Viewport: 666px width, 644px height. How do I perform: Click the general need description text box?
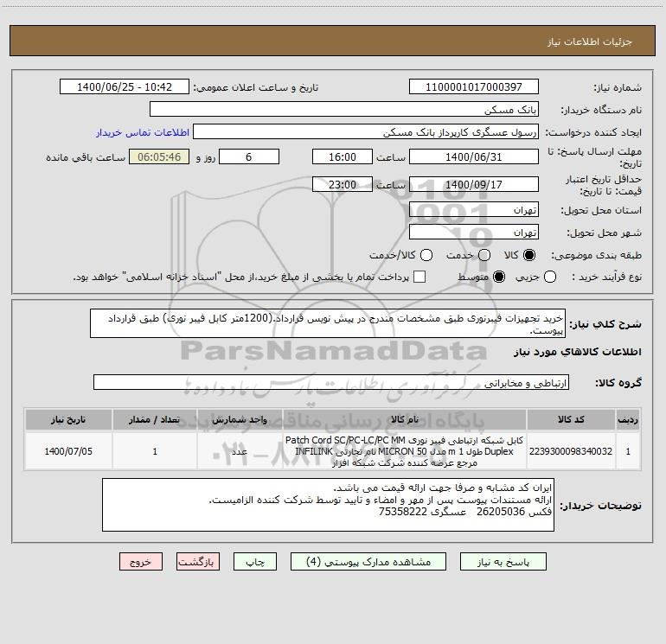328,323
